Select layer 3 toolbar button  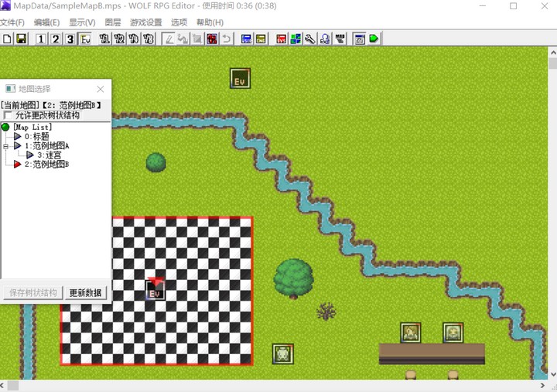(x=70, y=39)
